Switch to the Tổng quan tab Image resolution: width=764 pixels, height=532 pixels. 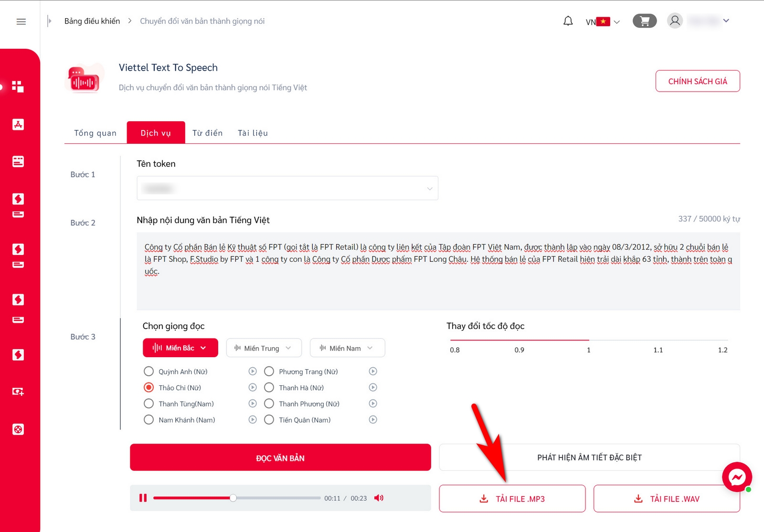click(x=95, y=133)
